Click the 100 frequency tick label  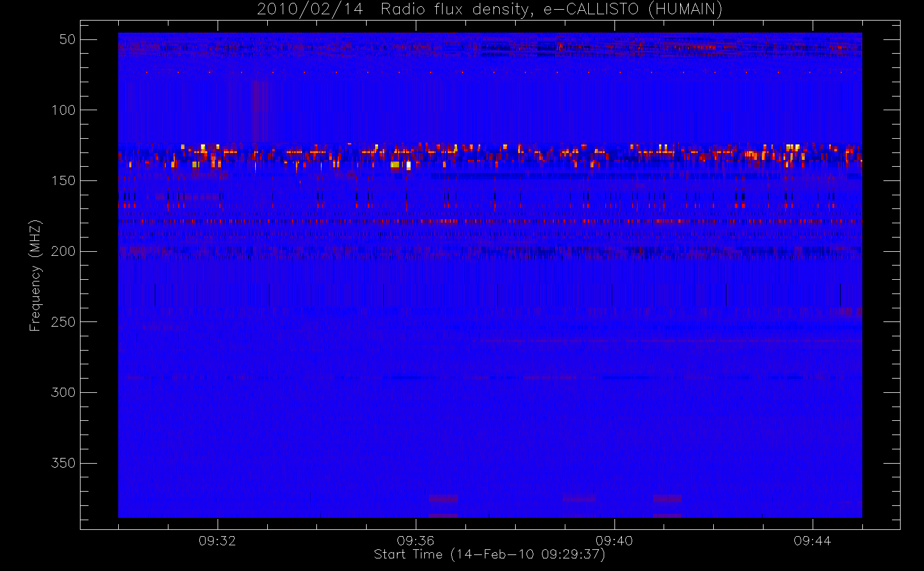(63, 110)
